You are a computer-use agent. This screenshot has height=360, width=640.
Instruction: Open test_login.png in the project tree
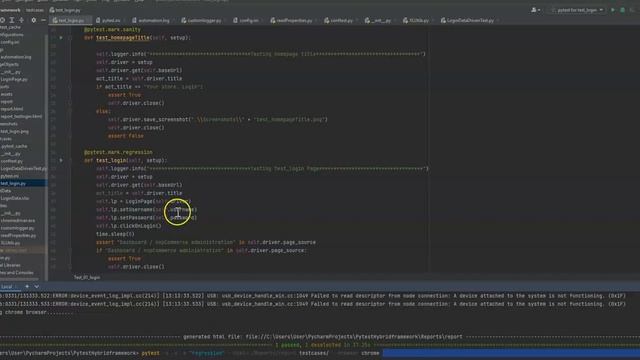pyautogui.click(x=15, y=131)
